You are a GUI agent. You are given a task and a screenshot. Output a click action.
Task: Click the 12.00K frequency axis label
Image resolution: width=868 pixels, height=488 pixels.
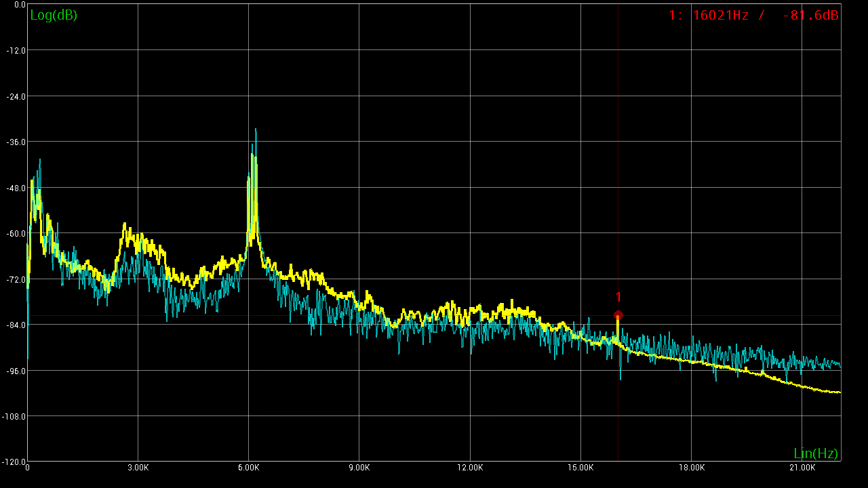pyautogui.click(x=470, y=468)
